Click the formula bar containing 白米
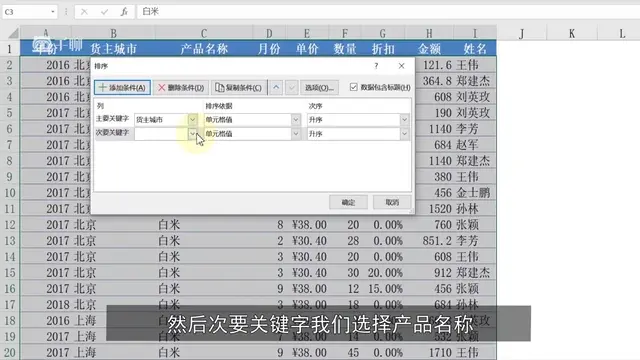 point(388,11)
